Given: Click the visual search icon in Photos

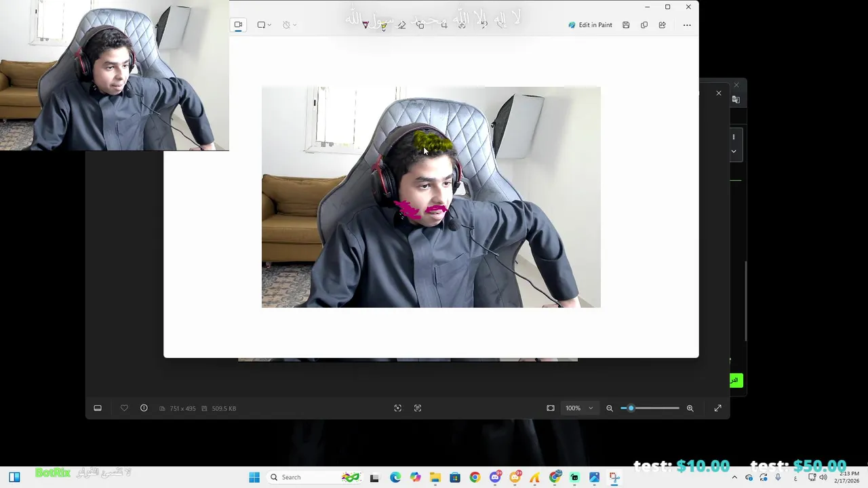Looking at the screenshot, I should pos(398,408).
